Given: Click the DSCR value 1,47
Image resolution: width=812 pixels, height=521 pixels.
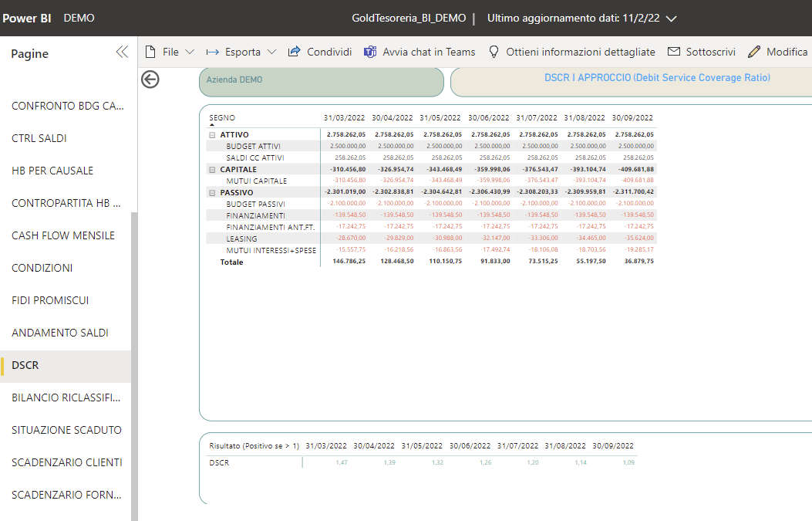Looking at the screenshot, I should coord(342,462).
